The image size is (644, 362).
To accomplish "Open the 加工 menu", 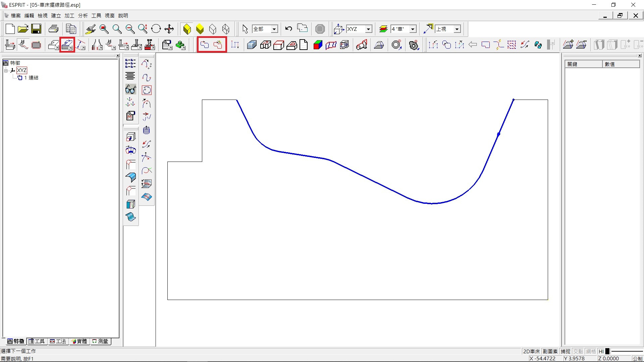I will [69, 15].
